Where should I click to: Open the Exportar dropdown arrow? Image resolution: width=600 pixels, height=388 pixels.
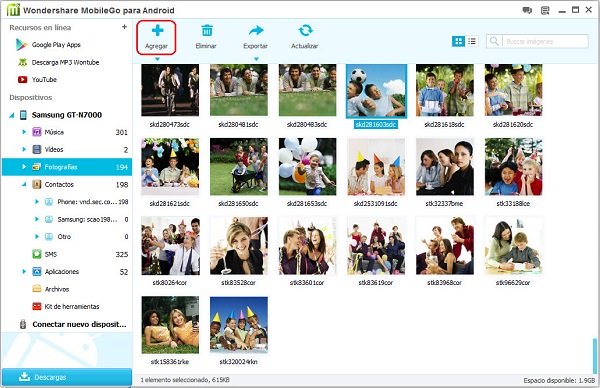pyautogui.click(x=256, y=59)
